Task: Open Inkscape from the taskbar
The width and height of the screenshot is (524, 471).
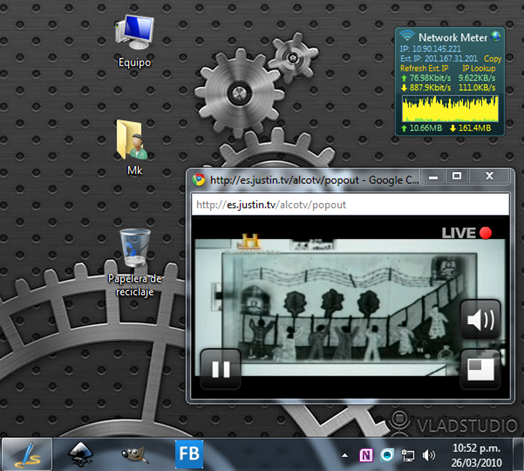Action: click(x=81, y=454)
